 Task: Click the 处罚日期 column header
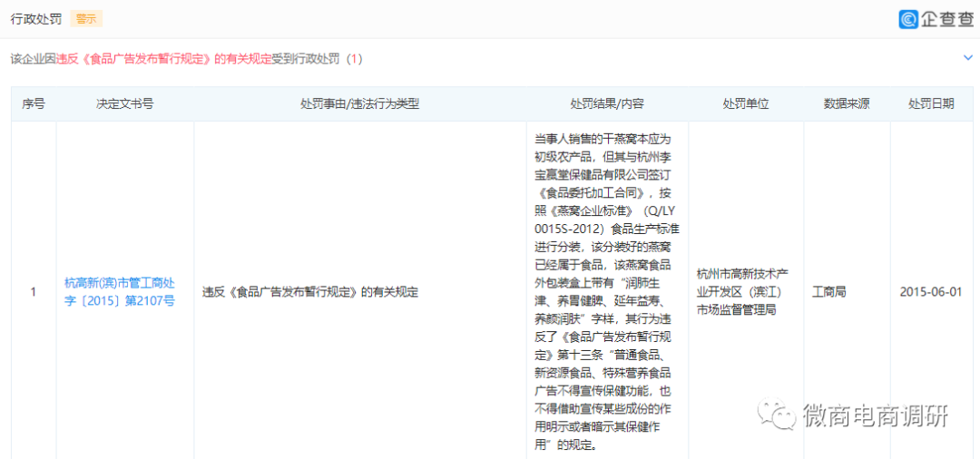point(931,104)
